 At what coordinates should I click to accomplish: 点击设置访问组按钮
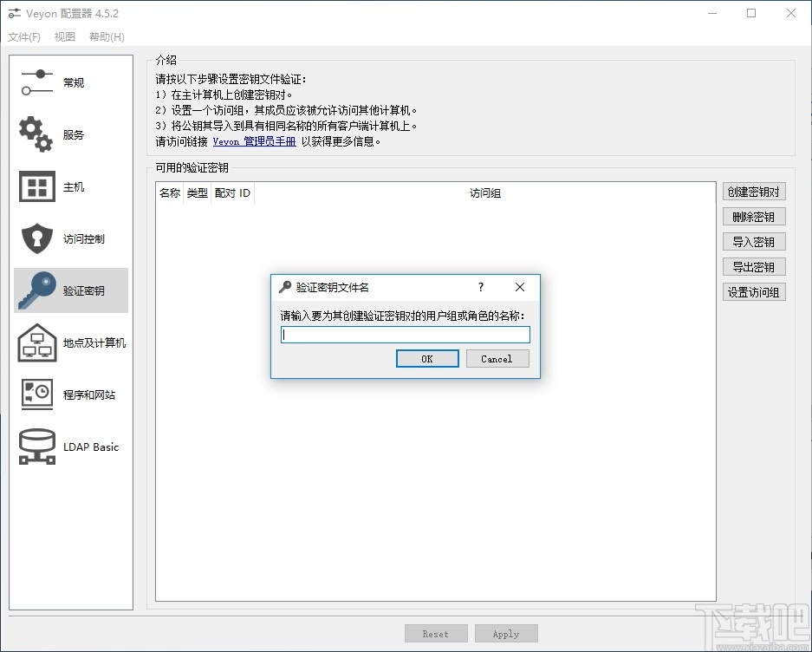click(753, 292)
